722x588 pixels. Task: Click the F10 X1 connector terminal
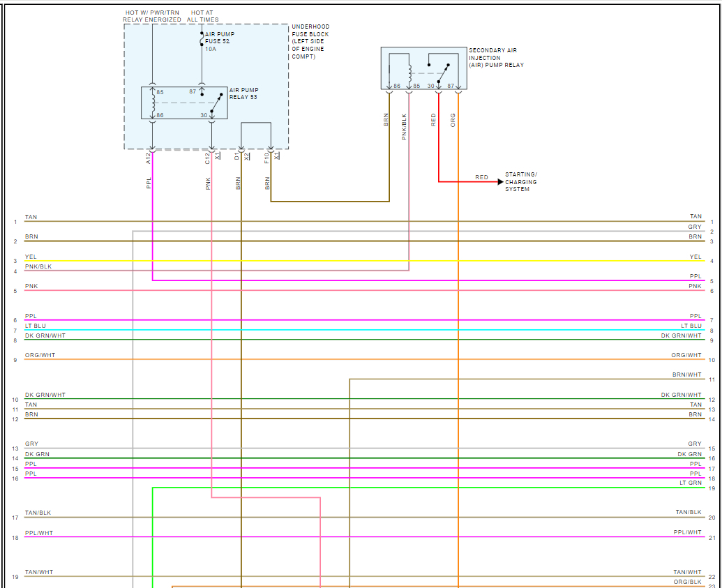click(271, 150)
